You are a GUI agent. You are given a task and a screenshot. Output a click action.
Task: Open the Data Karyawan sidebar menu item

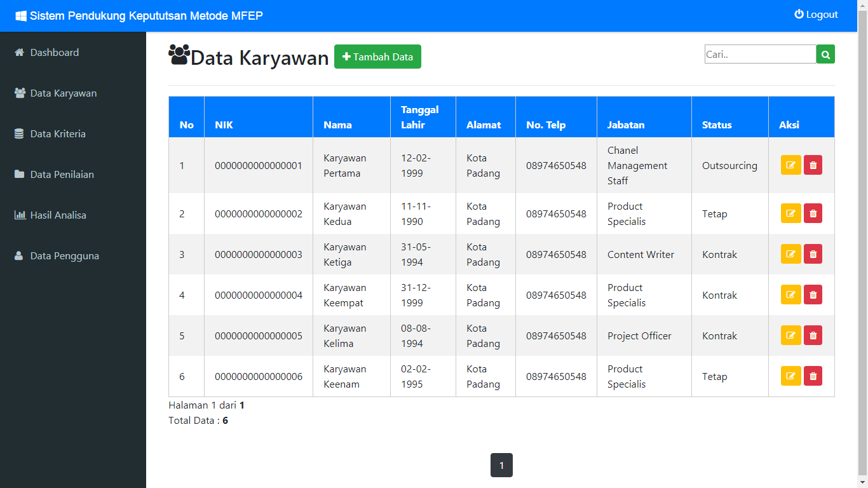pyautogui.click(x=63, y=93)
